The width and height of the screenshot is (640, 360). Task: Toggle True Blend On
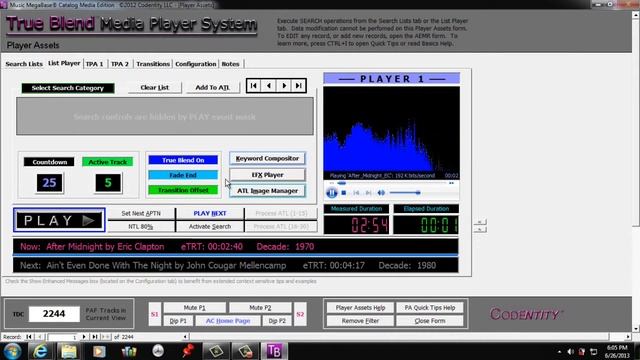(183, 160)
